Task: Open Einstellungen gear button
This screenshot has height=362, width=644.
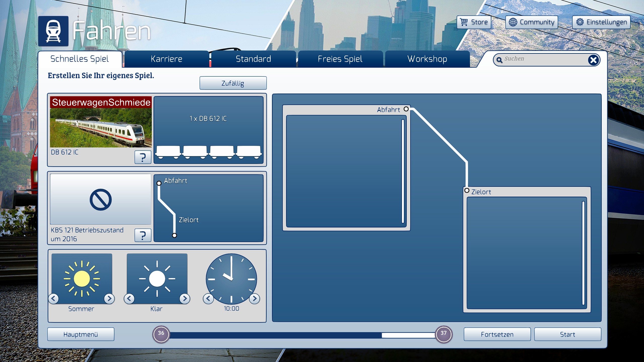Action: pos(601,22)
